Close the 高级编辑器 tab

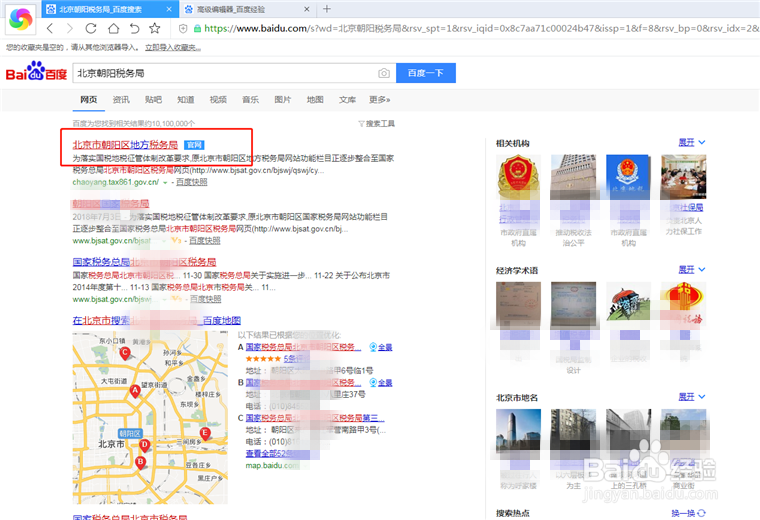click(306, 9)
